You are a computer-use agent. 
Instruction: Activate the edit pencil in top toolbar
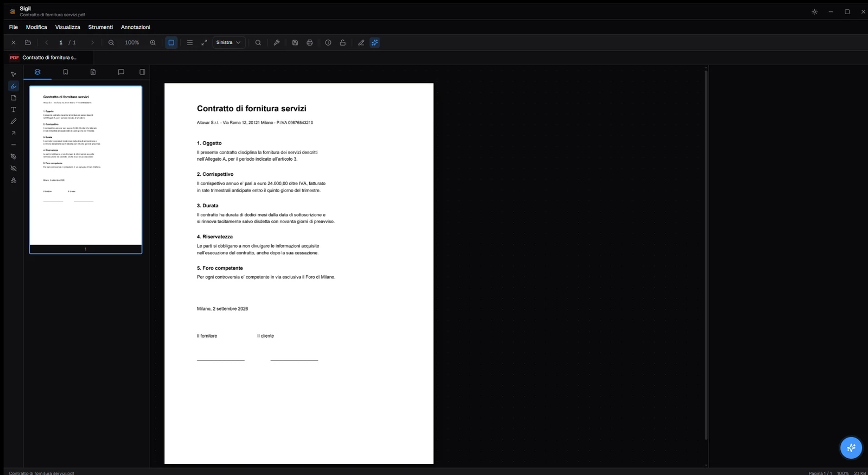361,42
